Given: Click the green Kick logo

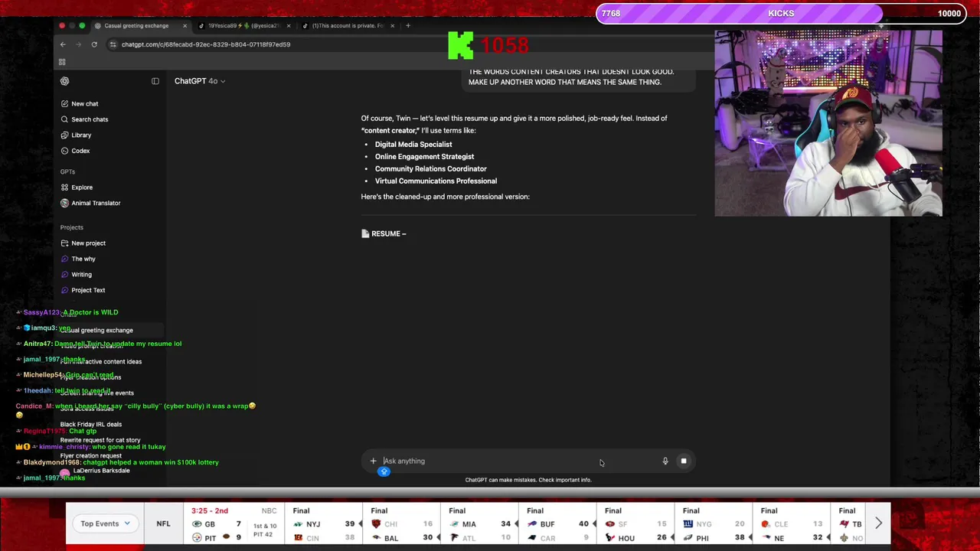Looking at the screenshot, I should tap(461, 46).
